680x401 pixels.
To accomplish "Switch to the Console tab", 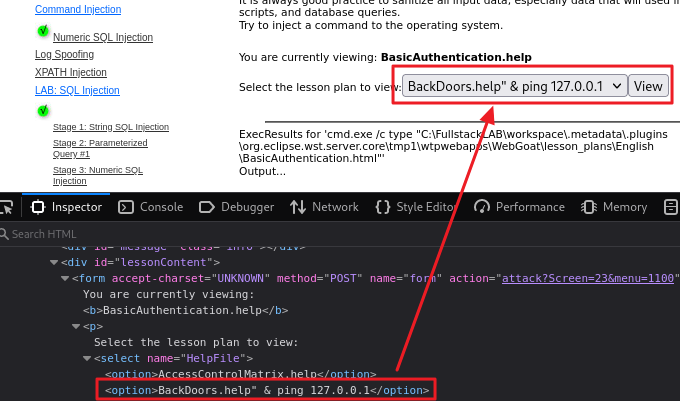I will coord(150,207).
